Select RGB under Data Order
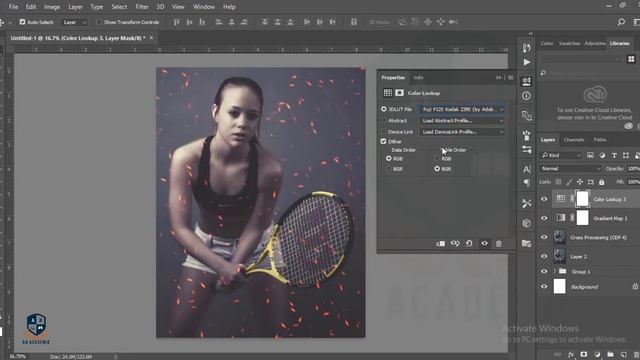640x360 pixels. [x=389, y=158]
